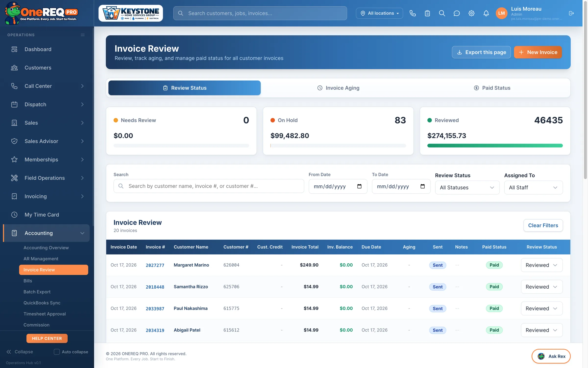Open the All Statuses review status dropdown

[x=467, y=187]
